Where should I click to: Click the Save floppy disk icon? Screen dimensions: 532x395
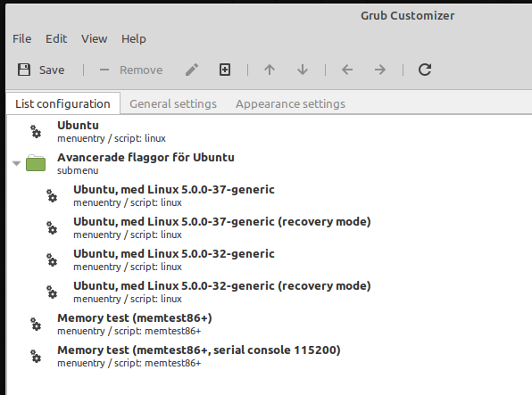tap(24, 70)
